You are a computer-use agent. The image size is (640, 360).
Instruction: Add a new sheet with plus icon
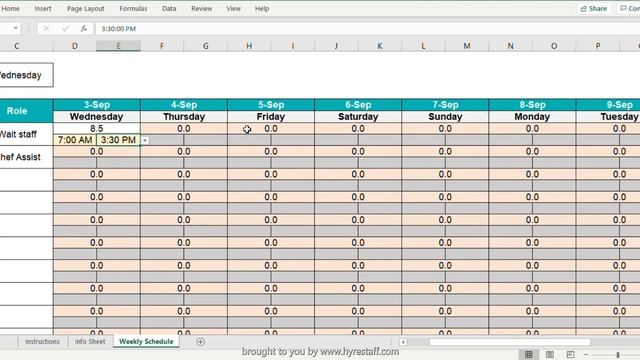200,342
